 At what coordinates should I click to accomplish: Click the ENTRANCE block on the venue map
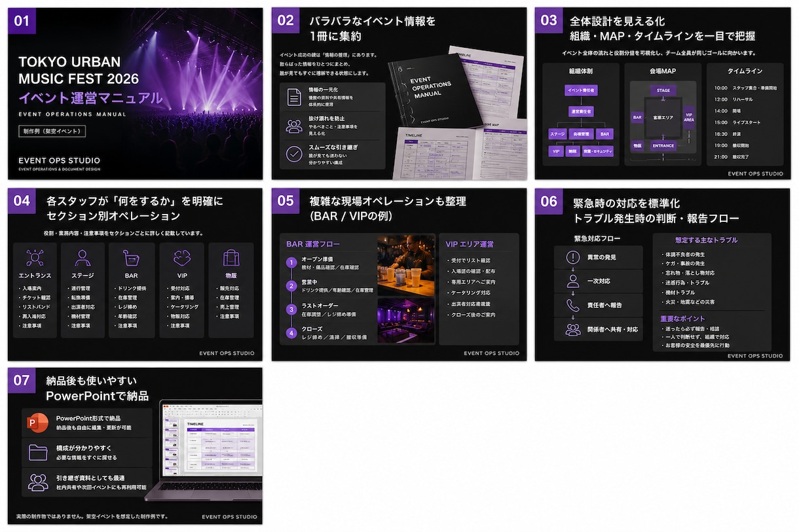663,146
